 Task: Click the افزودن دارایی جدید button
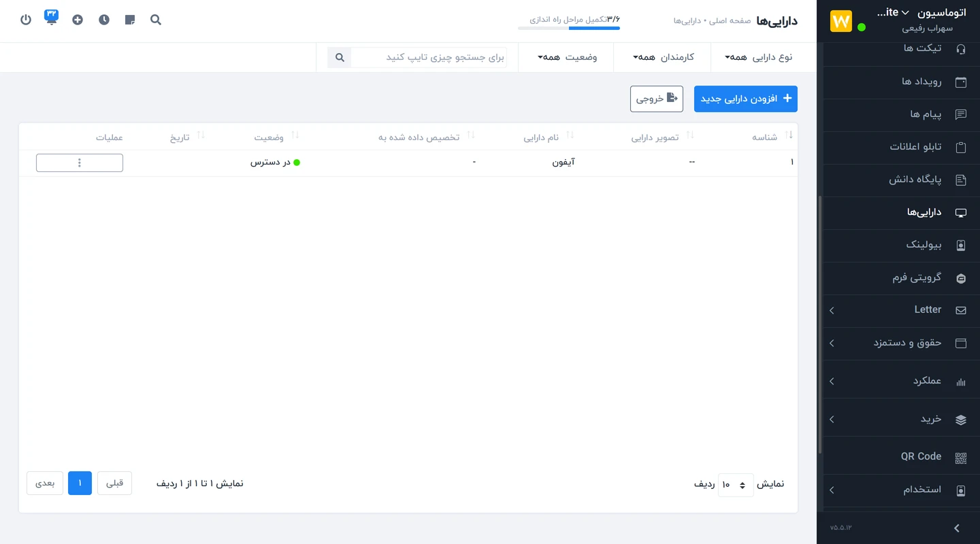pos(746,99)
